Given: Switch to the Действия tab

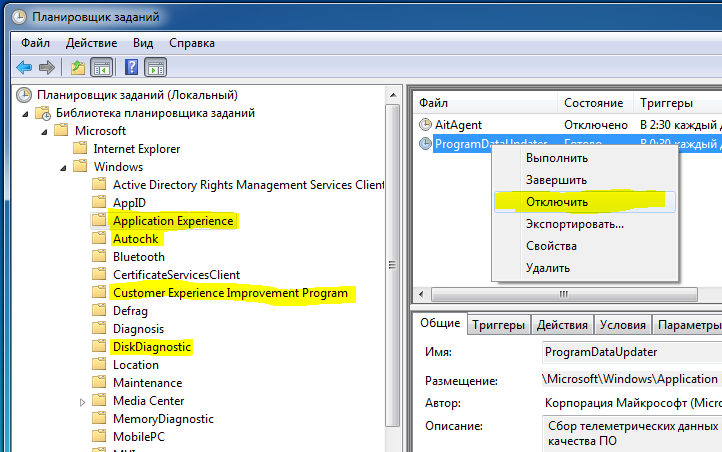Looking at the screenshot, I should (x=562, y=325).
